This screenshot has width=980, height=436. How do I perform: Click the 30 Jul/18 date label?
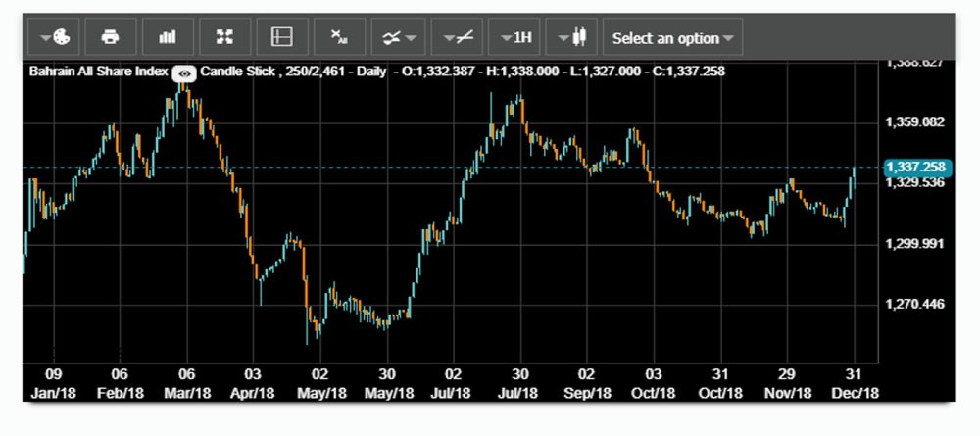click(x=520, y=383)
